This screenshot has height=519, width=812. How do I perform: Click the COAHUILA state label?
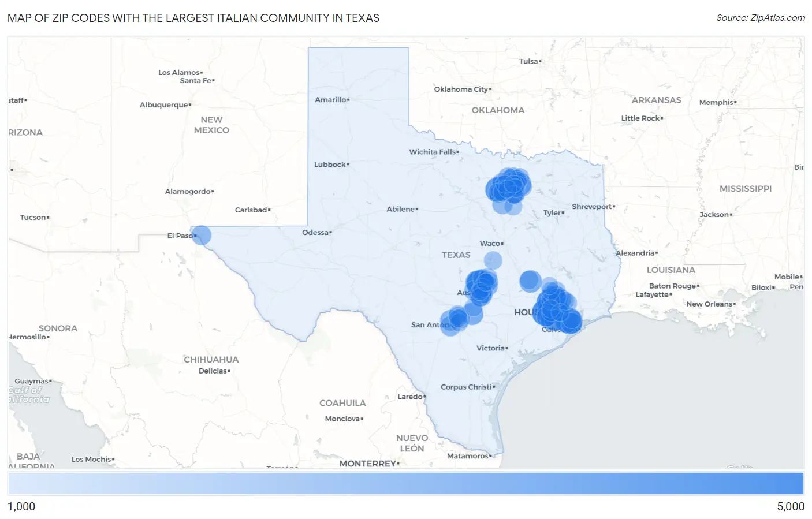342,404
